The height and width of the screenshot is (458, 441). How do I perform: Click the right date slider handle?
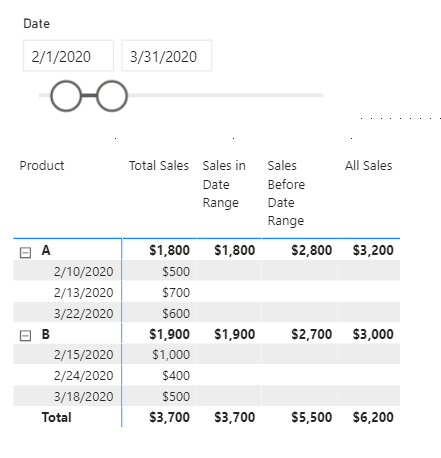112,96
